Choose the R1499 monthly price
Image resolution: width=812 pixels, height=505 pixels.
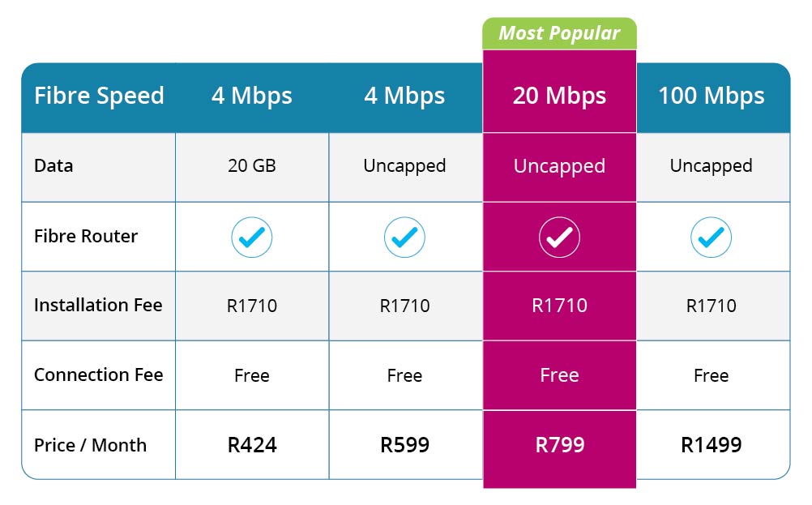(712, 445)
